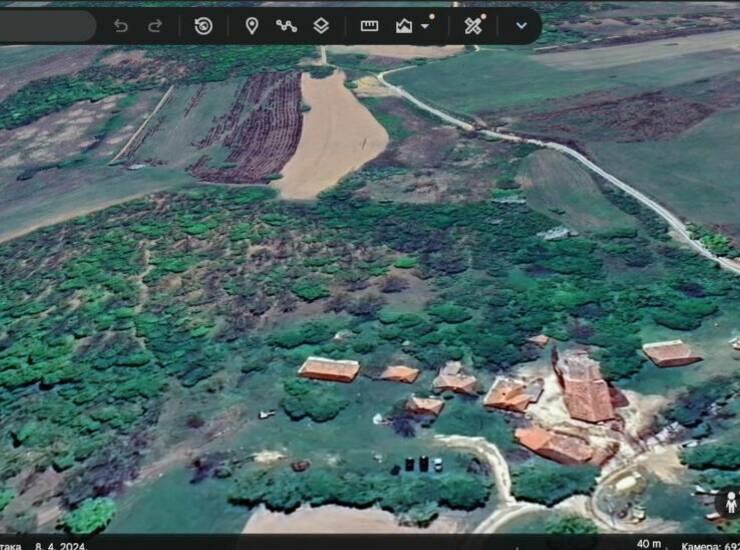
Task: Click the camera altitude readout in status bar
Action: [x=708, y=545]
